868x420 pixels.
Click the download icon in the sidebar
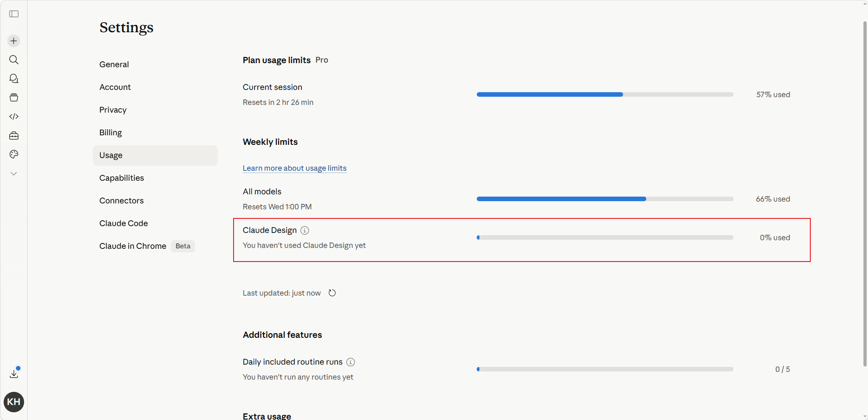click(x=14, y=374)
